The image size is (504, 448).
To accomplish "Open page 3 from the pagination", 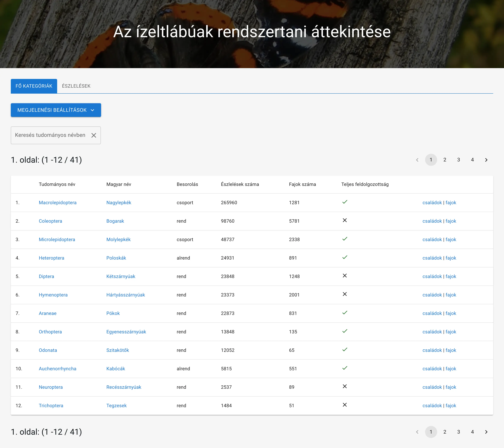I will pyautogui.click(x=458, y=160).
